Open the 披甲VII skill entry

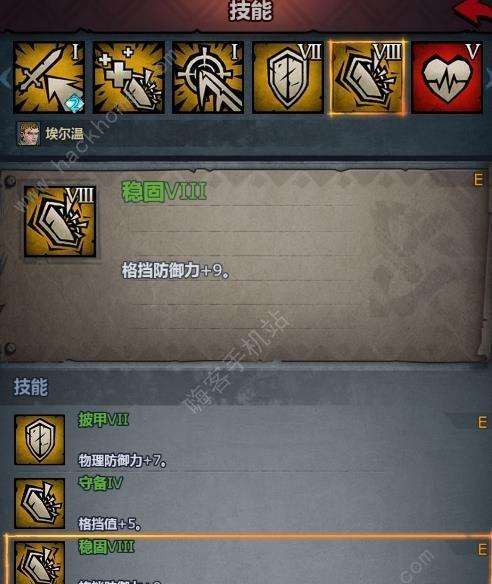tap(246, 440)
